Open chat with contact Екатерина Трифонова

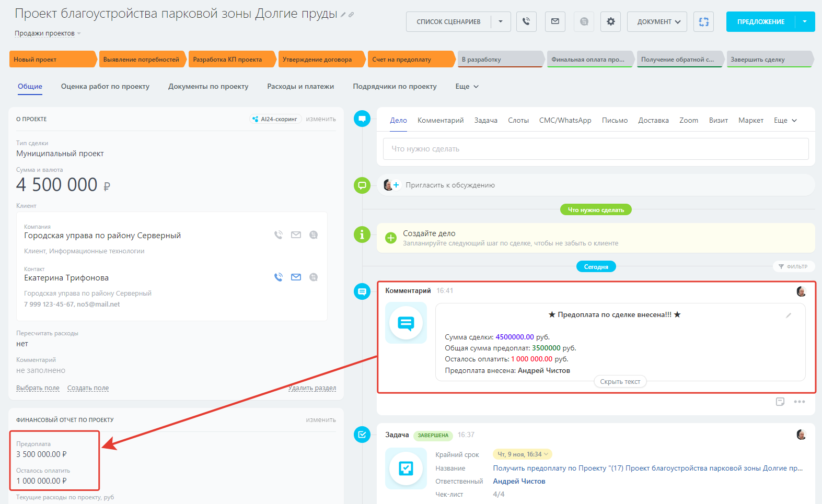314,277
